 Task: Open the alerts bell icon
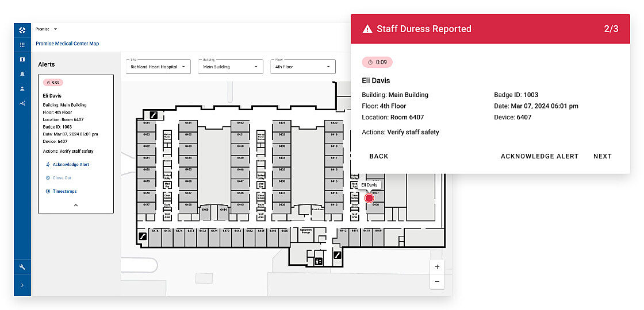(x=22, y=74)
